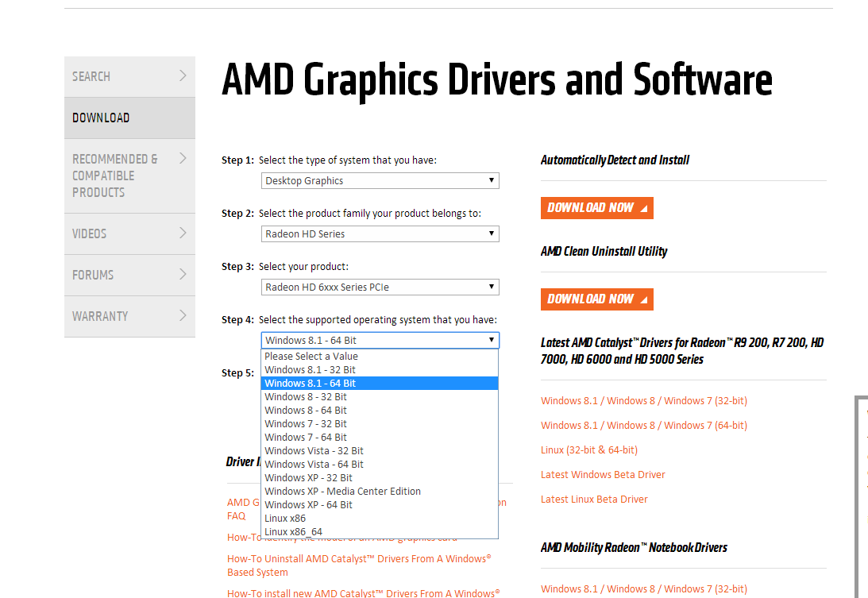
Task: Choose highlighted Windows 8.1 - 64 Bit option
Action: [380, 383]
